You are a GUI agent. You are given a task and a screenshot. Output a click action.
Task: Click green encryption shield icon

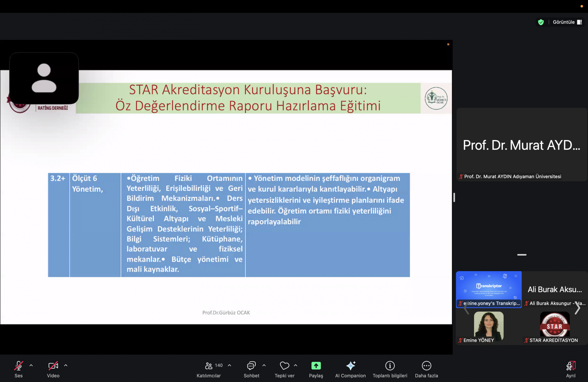click(x=541, y=22)
